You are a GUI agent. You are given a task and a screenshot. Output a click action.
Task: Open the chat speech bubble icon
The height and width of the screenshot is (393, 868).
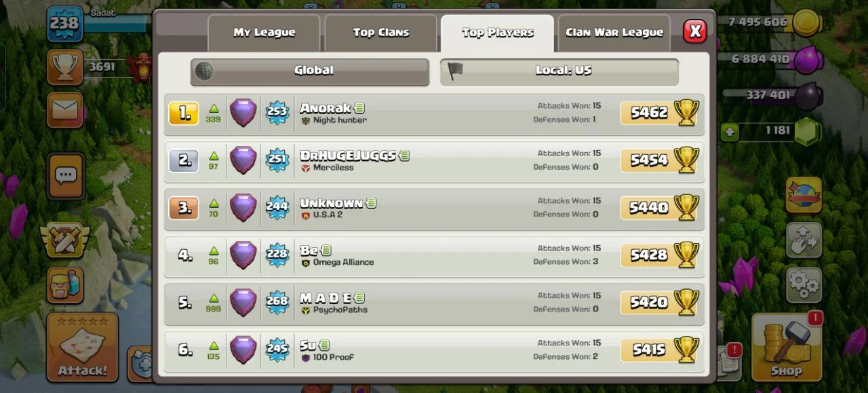(66, 176)
